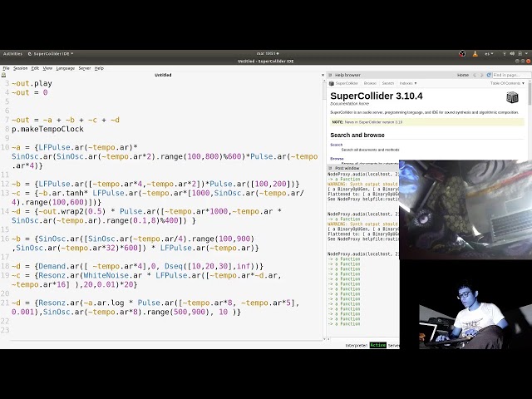Click the battery icon in top bar

(x=520, y=53)
